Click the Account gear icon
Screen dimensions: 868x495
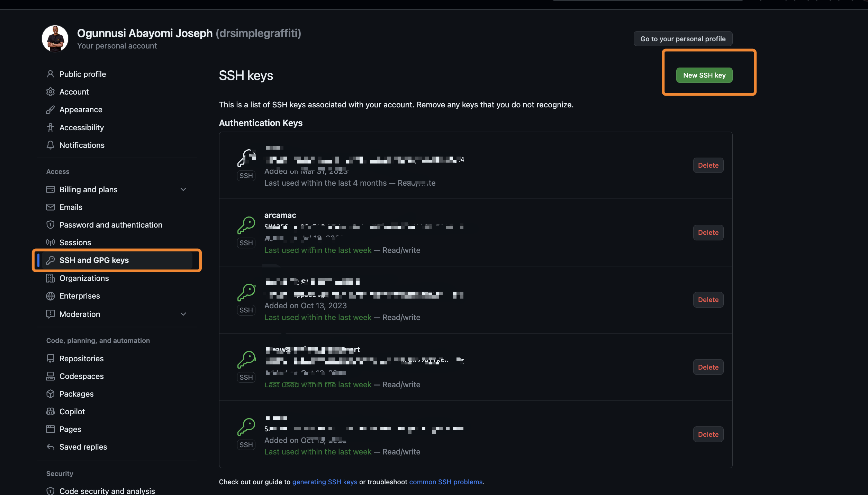[x=51, y=92]
